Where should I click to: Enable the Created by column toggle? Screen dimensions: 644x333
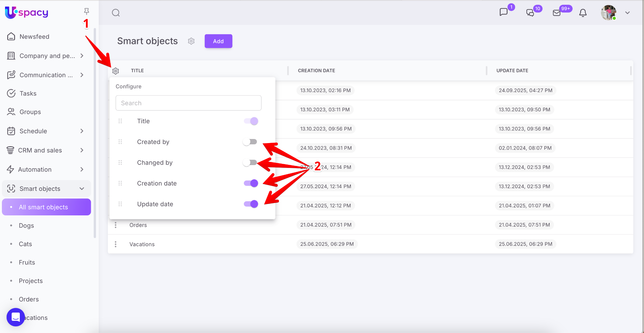pos(250,142)
